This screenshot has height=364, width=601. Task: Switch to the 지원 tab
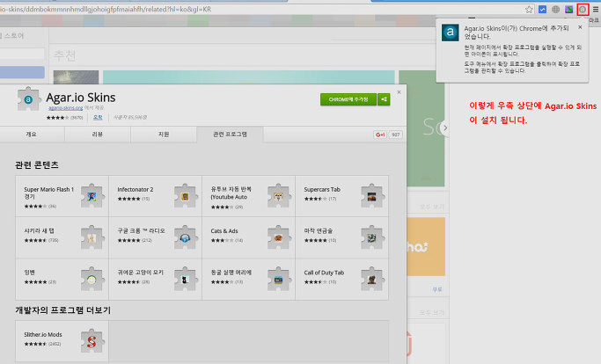[164, 135]
